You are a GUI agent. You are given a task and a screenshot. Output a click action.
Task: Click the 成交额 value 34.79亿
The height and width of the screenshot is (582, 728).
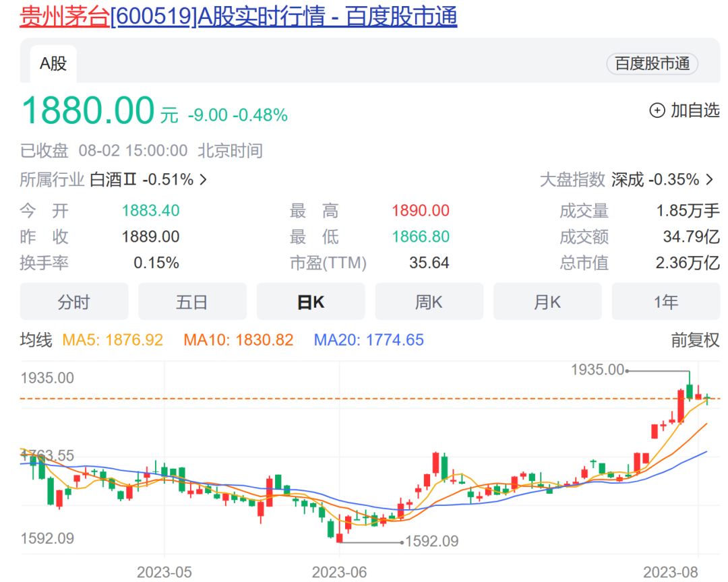(x=692, y=236)
